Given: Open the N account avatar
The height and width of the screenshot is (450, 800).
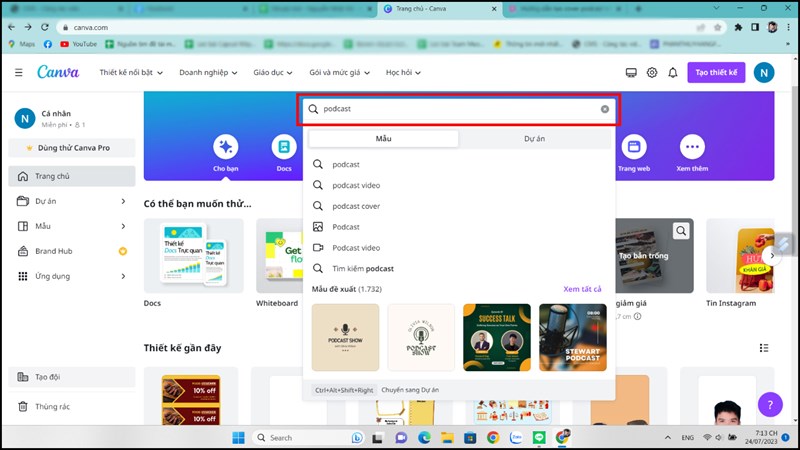Looking at the screenshot, I should [x=764, y=72].
